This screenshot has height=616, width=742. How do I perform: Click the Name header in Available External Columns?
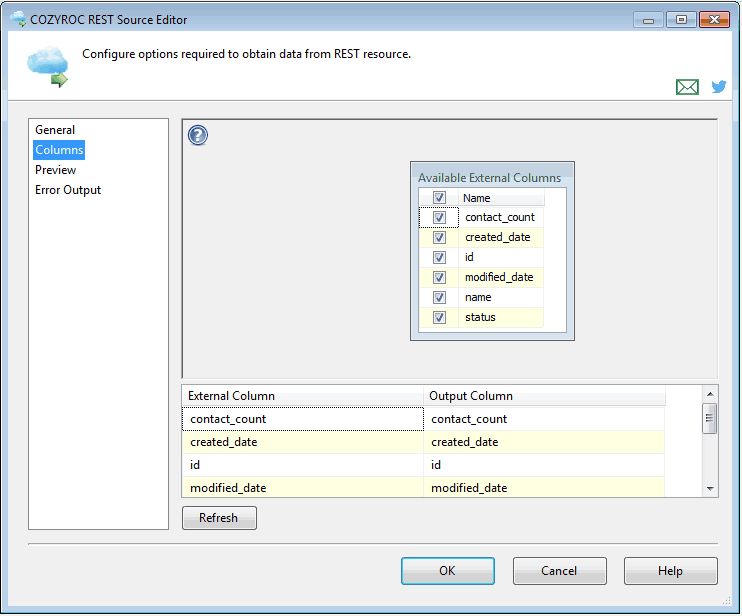pyautogui.click(x=501, y=198)
